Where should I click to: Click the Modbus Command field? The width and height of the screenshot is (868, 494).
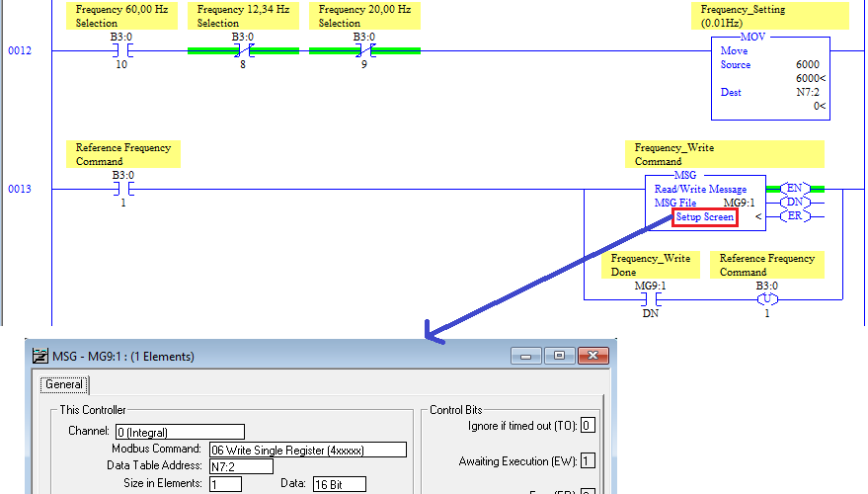(x=308, y=450)
